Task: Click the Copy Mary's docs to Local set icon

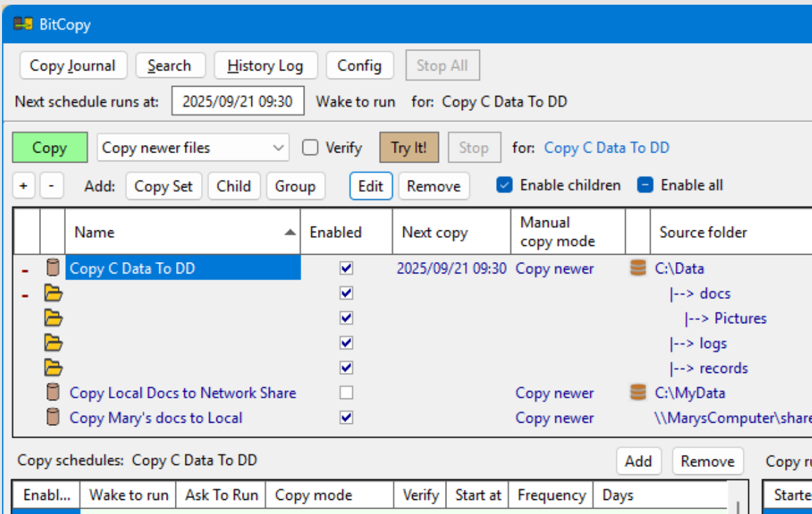Action: click(52, 417)
